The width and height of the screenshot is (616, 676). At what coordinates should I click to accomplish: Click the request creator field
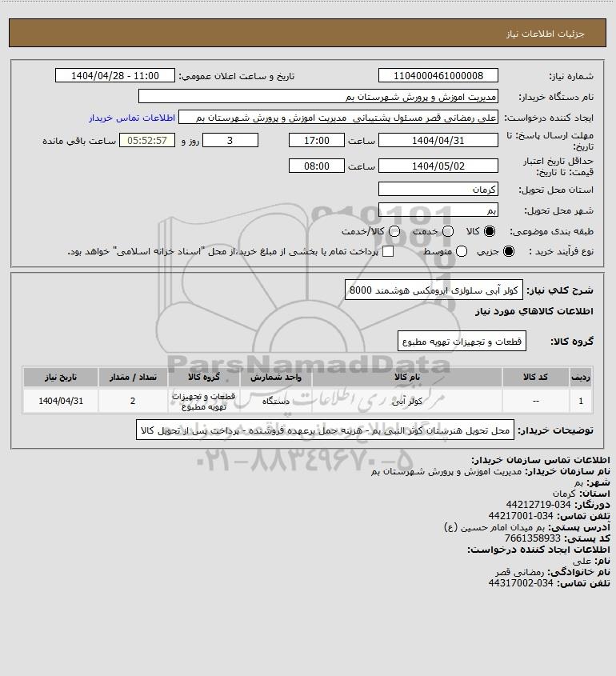pyautogui.click(x=338, y=118)
